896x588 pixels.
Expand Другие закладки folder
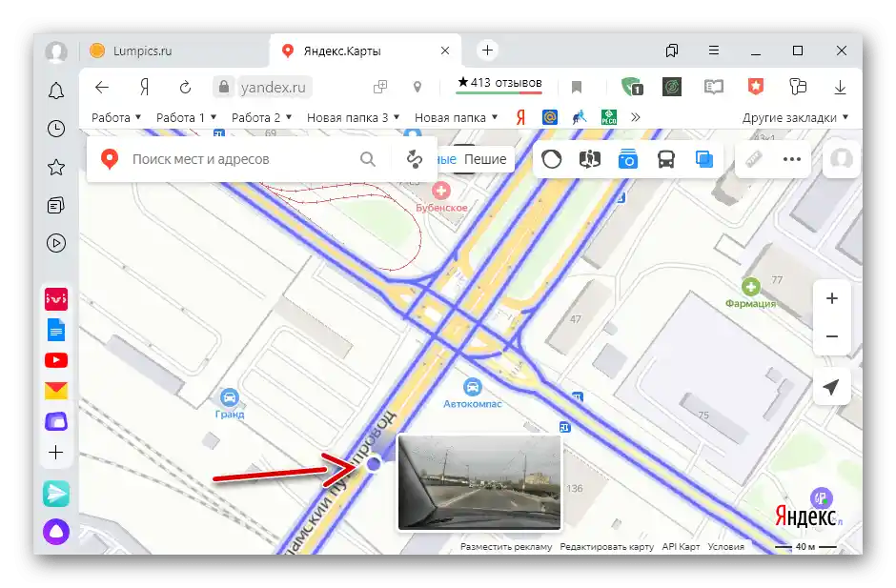tap(795, 118)
